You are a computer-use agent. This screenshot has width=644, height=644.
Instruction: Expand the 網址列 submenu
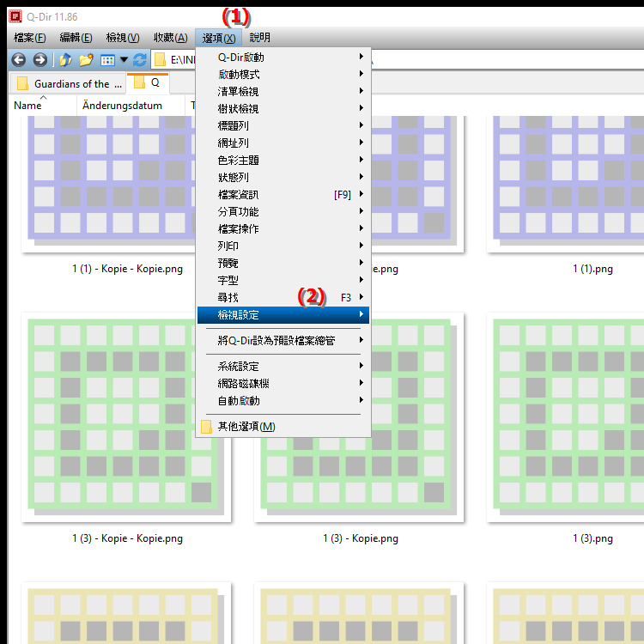coord(283,143)
